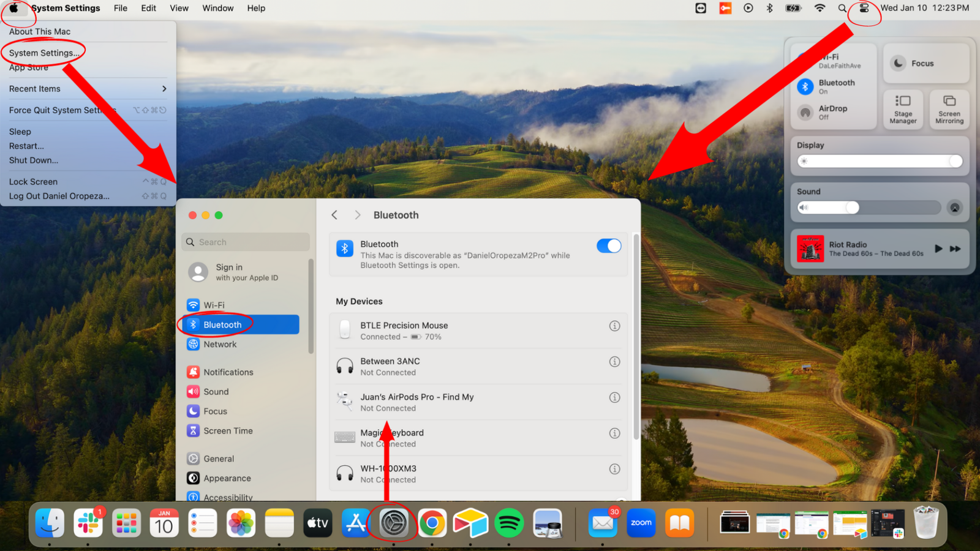This screenshot has height=551, width=980.
Task: Skip forward on Riot Radio track
Action: 956,249
